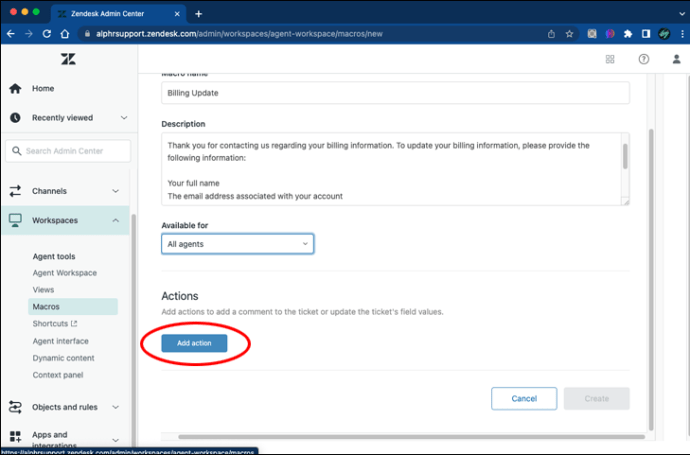
Task: Click the Workspaces monitor icon
Action: point(15,220)
